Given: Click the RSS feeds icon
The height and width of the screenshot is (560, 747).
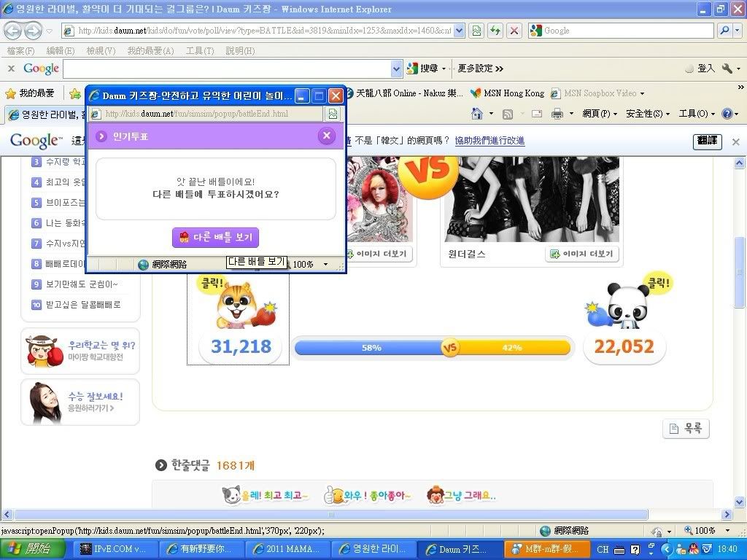Looking at the screenshot, I should point(508,114).
